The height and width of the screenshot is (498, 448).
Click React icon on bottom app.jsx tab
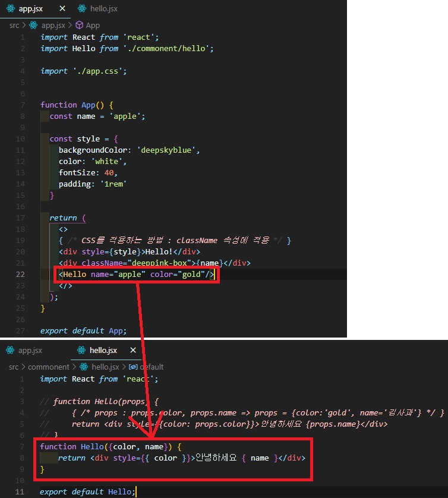(10, 350)
